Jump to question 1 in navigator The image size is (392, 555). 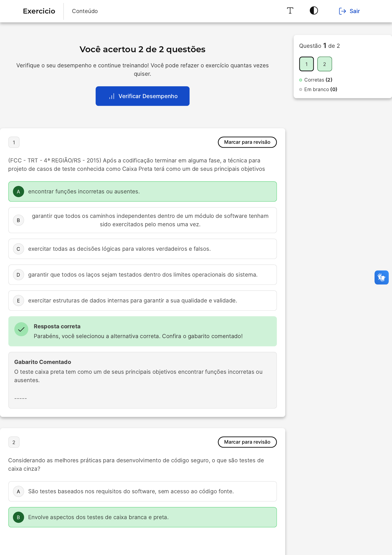pos(306,64)
